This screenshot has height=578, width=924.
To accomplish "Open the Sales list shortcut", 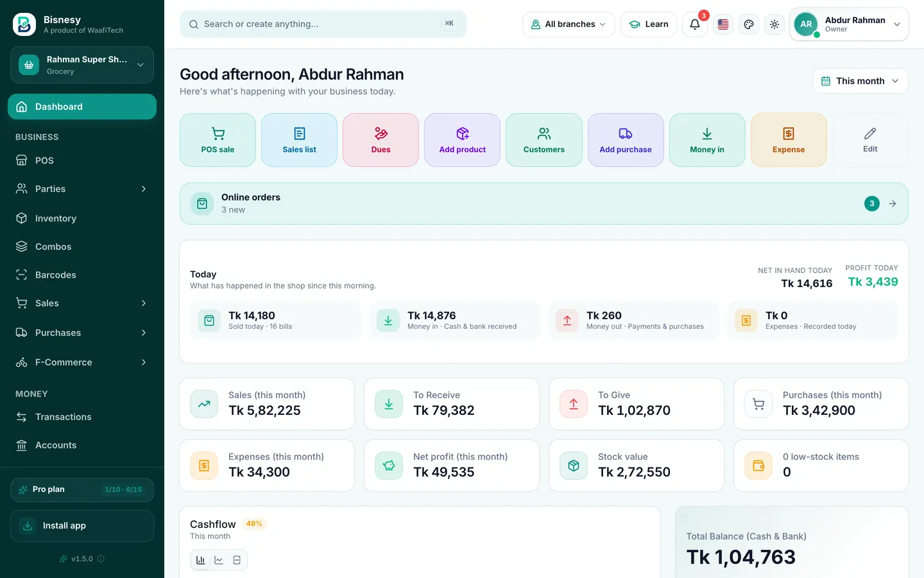I will (x=299, y=140).
